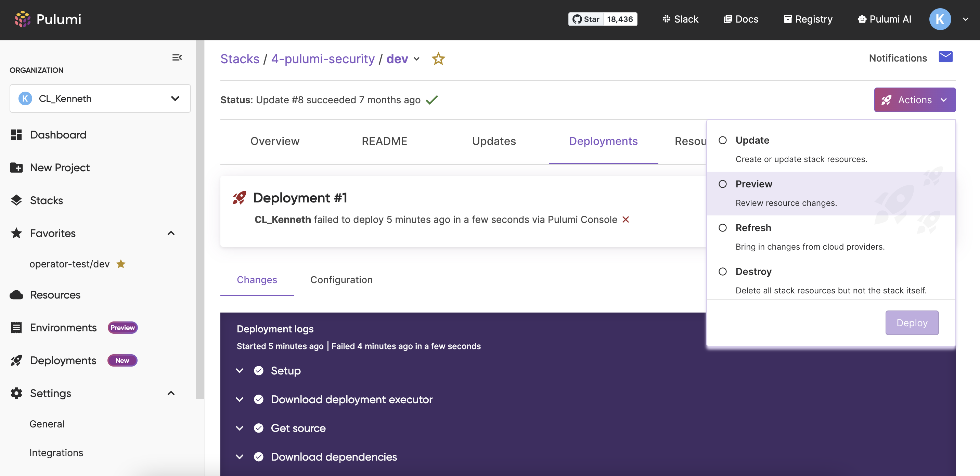This screenshot has height=476, width=980.
Task: Open Pulumi AI
Action: (884, 19)
